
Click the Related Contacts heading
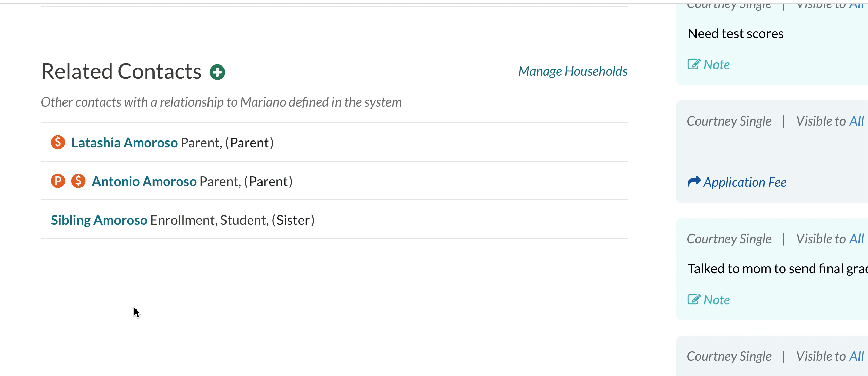tap(121, 72)
